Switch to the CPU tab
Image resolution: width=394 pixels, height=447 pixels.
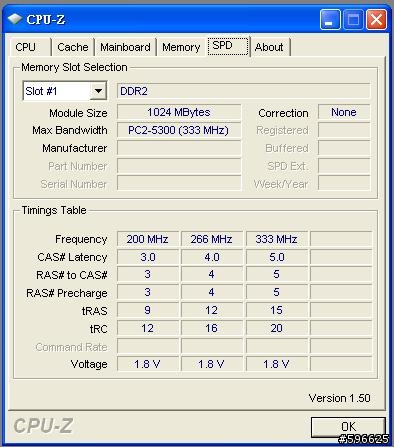coord(30,47)
